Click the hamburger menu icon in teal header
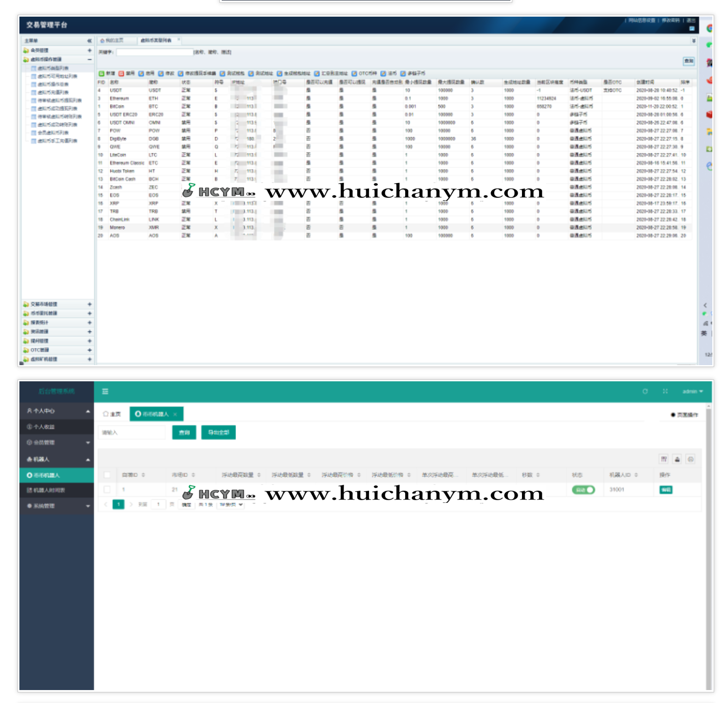Image resolution: width=728 pixels, height=703 pixels. click(105, 391)
